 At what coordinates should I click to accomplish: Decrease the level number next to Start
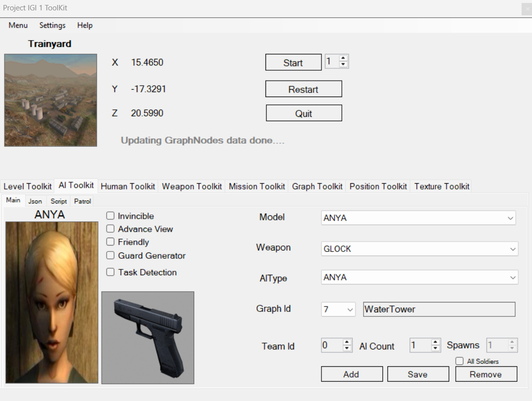(343, 64)
